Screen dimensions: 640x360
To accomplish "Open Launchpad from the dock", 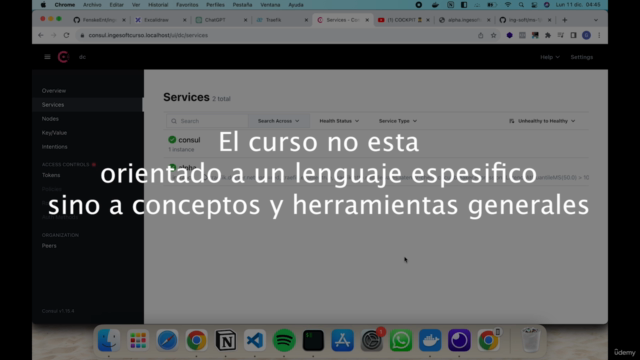I will [138, 340].
